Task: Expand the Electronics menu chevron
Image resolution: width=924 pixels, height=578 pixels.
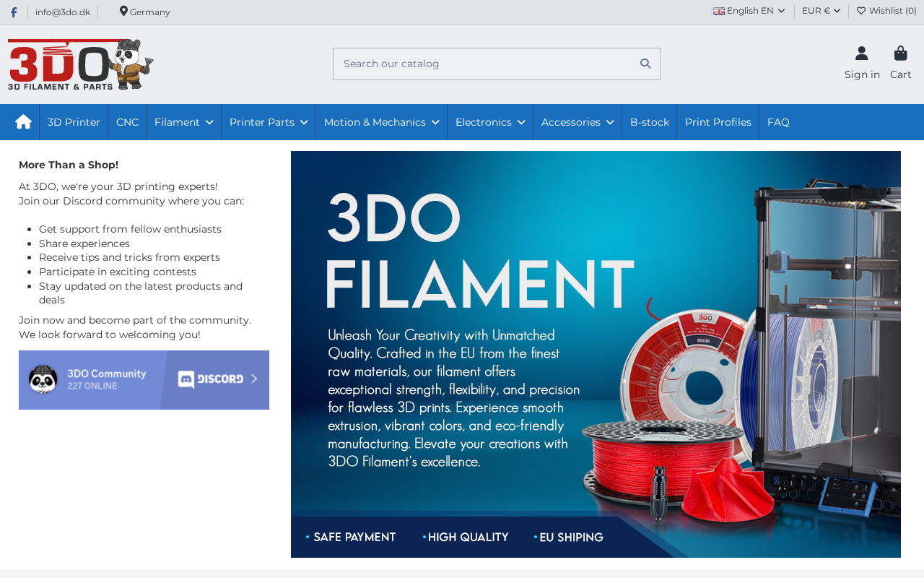Action: (521, 123)
